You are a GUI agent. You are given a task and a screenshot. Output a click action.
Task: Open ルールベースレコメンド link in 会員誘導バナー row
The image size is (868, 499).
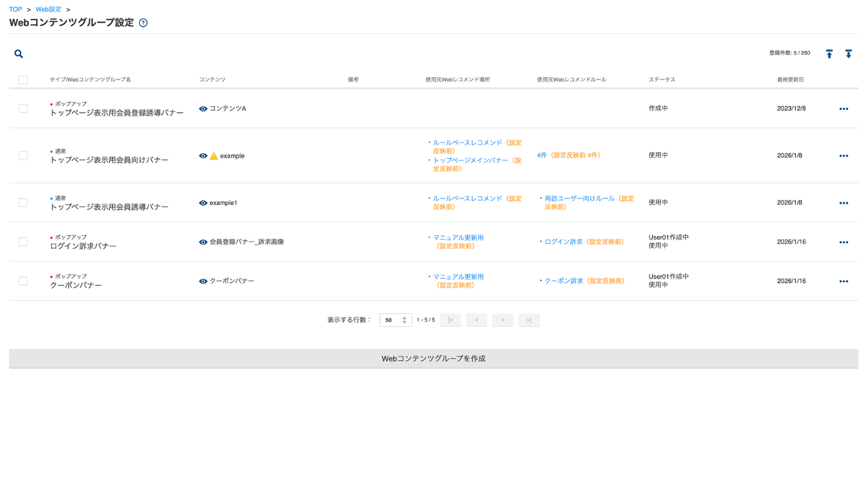467,198
